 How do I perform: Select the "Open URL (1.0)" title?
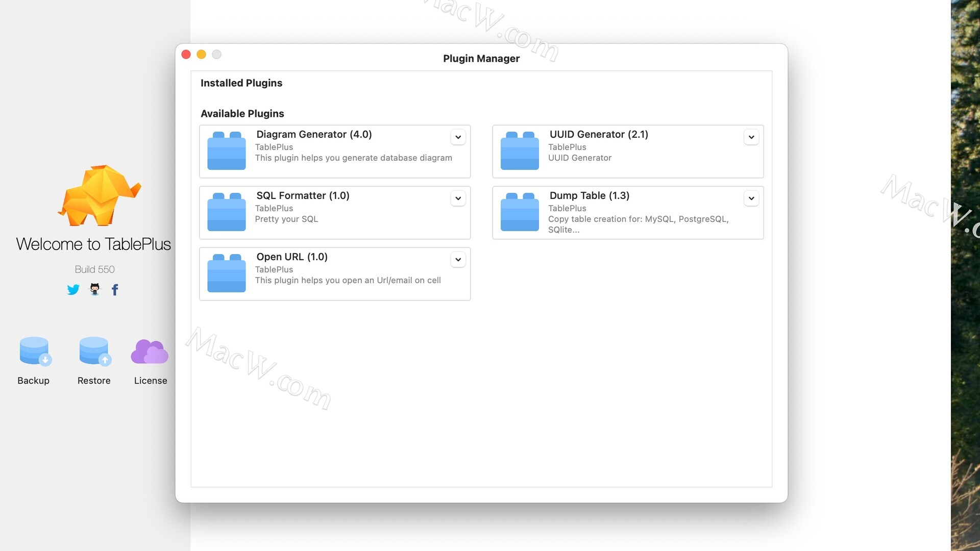pos(292,257)
